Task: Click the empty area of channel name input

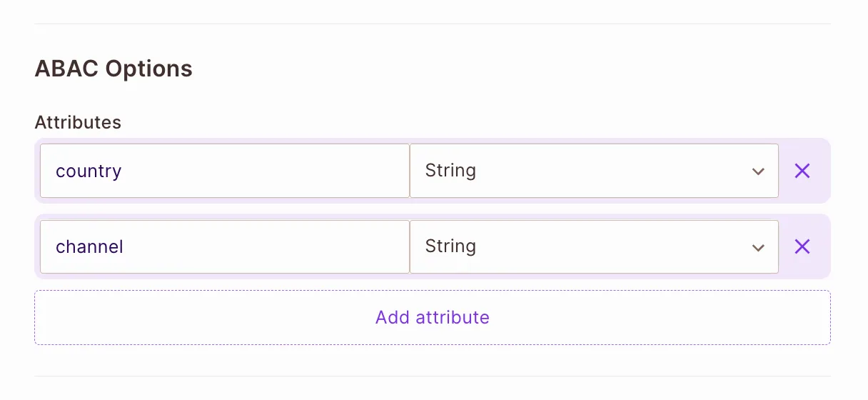Action: click(x=286, y=246)
